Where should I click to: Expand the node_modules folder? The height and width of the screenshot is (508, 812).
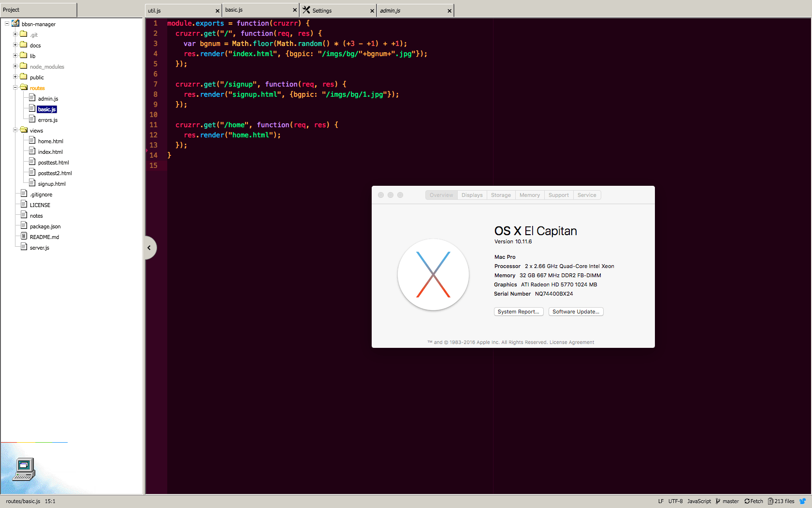(14, 66)
